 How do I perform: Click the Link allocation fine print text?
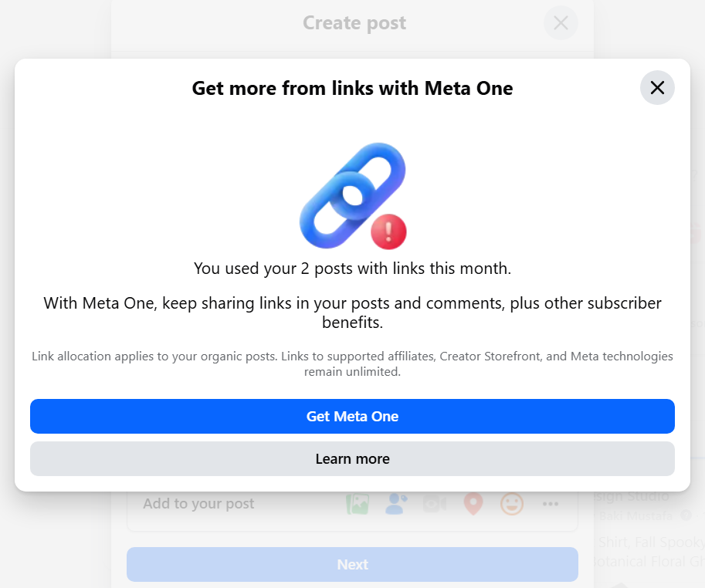tap(352, 364)
